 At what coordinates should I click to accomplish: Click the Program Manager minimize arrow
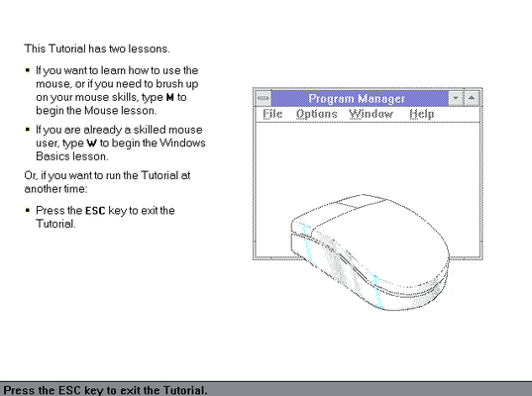point(456,98)
